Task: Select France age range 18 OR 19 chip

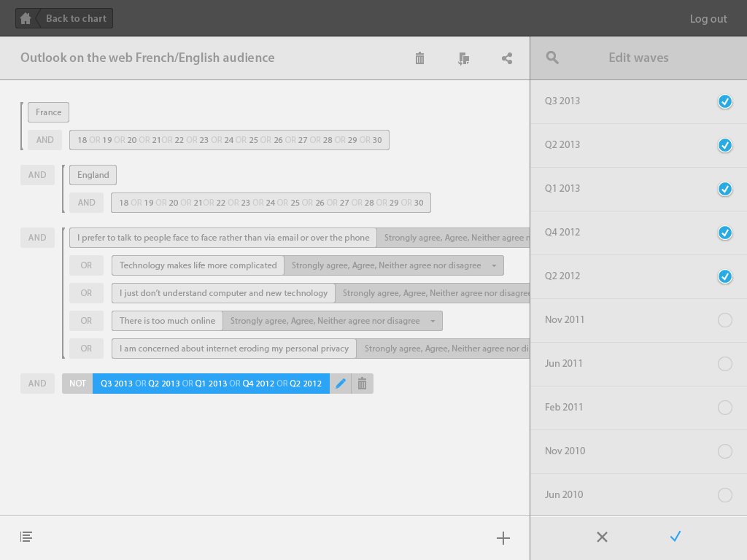Action: tap(229, 140)
